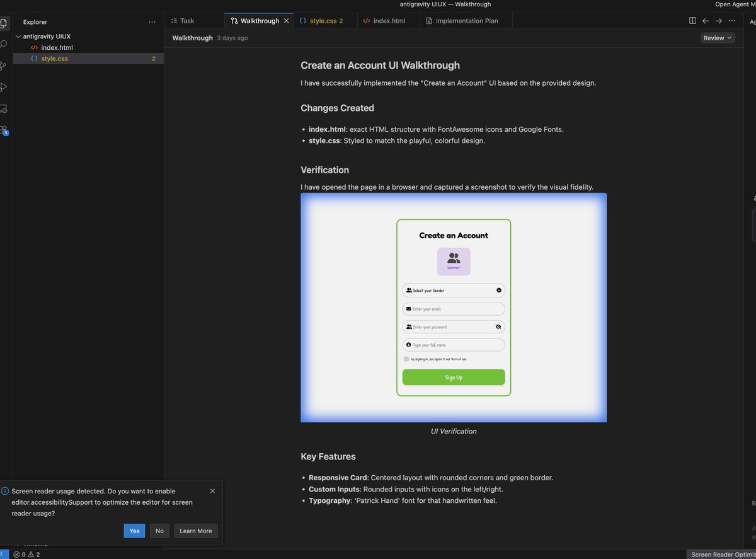Open the Run and Debug view icon
The width and height of the screenshot is (756, 559).
tap(3, 87)
